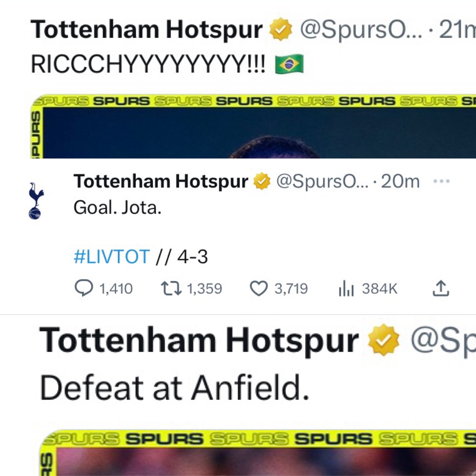Screen dimensions: 476x476
Task: Open Tottenham Hotspur name on Jota tweet
Action: [161, 182]
